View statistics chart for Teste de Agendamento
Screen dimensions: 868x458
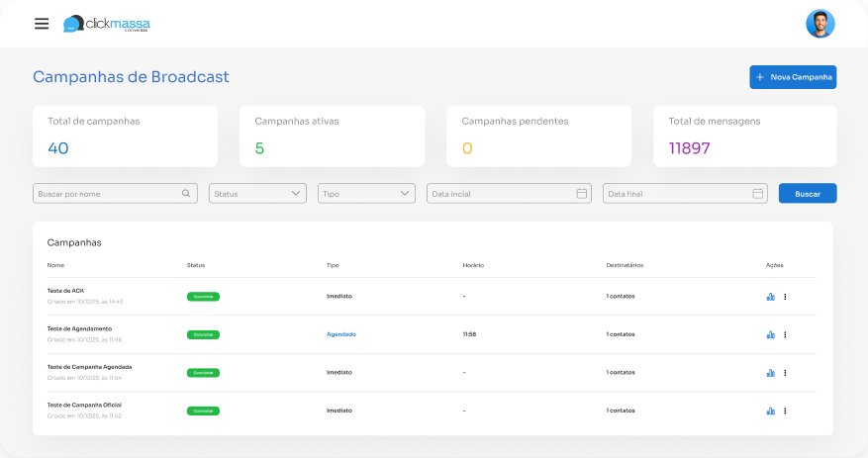(x=770, y=334)
